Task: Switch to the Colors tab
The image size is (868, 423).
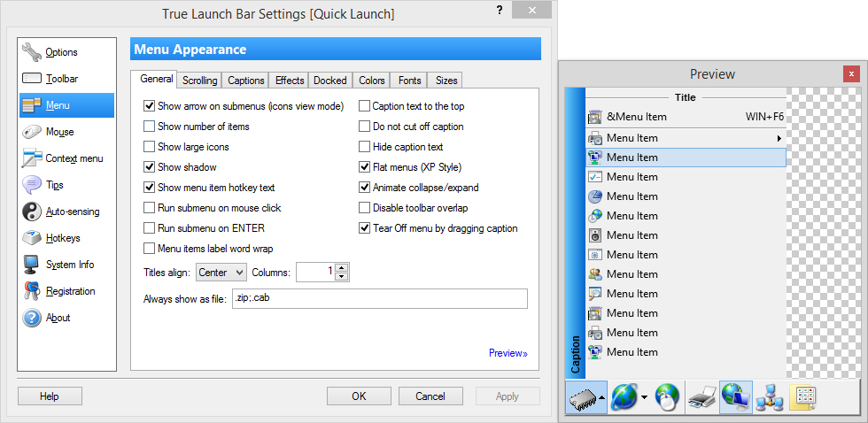Action: point(371,81)
